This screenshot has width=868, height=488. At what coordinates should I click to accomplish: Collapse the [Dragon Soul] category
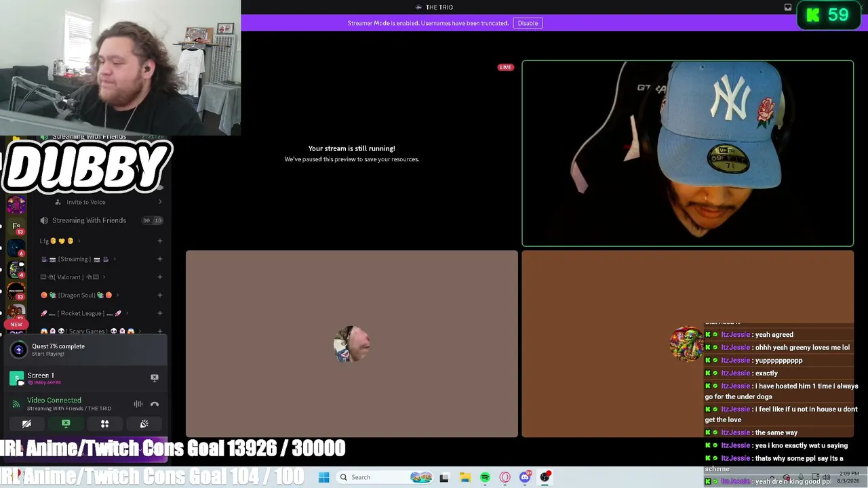tap(80, 295)
